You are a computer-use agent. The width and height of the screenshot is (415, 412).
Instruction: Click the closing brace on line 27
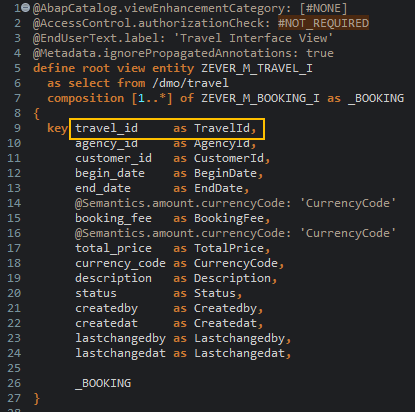(37, 398)
